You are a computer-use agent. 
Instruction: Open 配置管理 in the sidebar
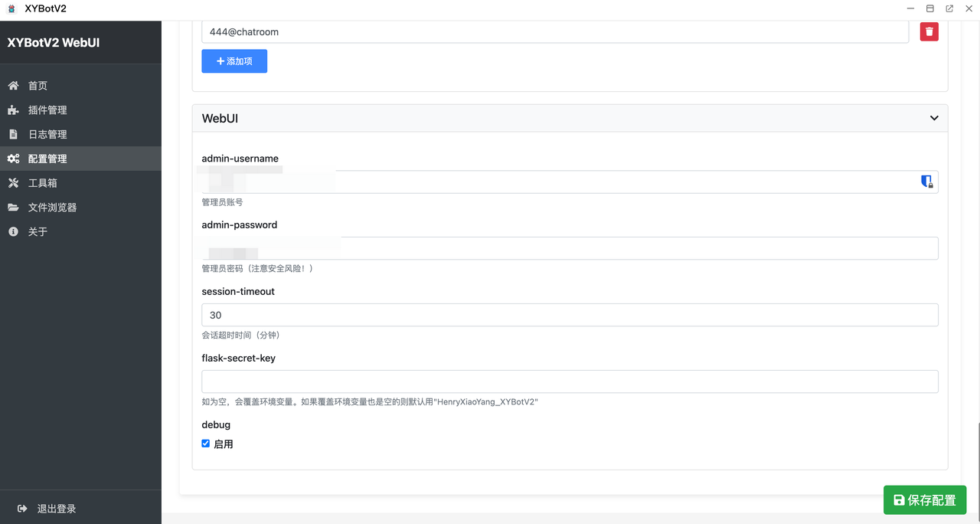click(47, 159)
